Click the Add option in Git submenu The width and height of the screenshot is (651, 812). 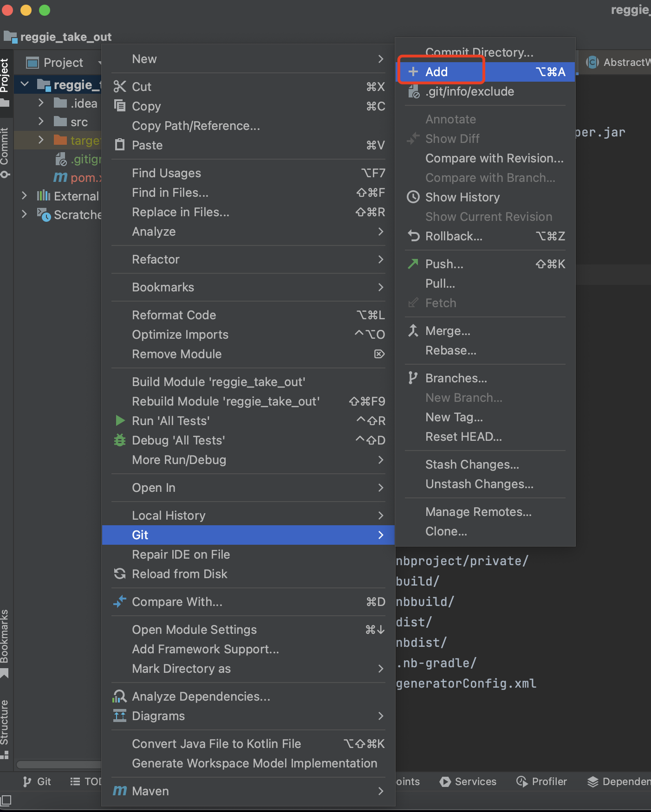coord(436,72)
